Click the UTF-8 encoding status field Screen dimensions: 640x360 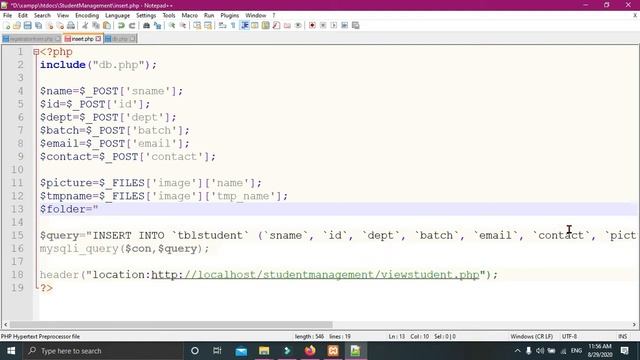point(569,336)
